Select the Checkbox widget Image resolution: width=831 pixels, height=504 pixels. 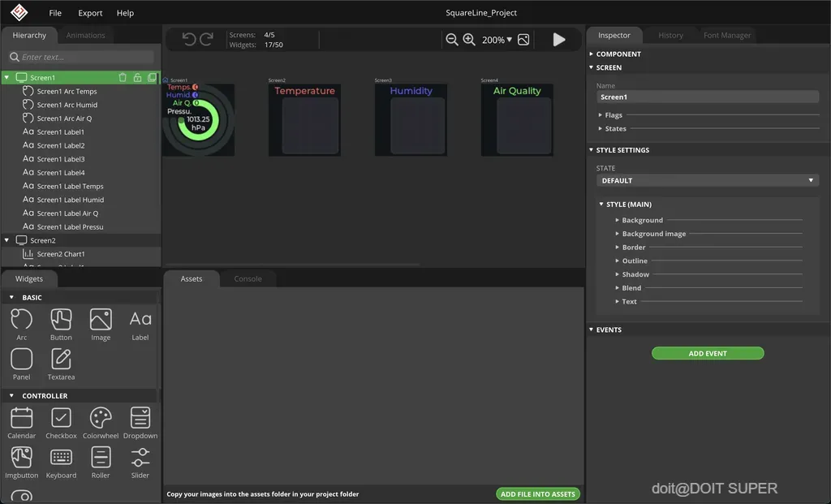click(x=61, y=423)
